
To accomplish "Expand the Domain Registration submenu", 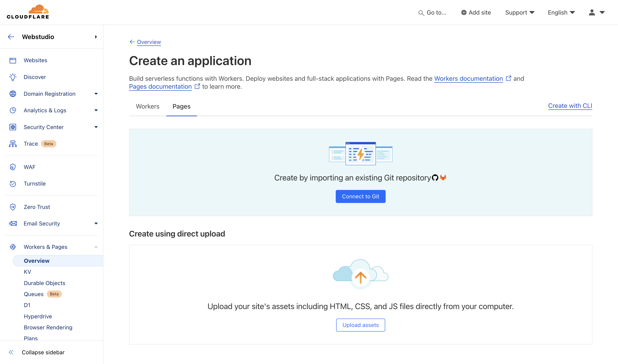I will click(x=96, y=94).
